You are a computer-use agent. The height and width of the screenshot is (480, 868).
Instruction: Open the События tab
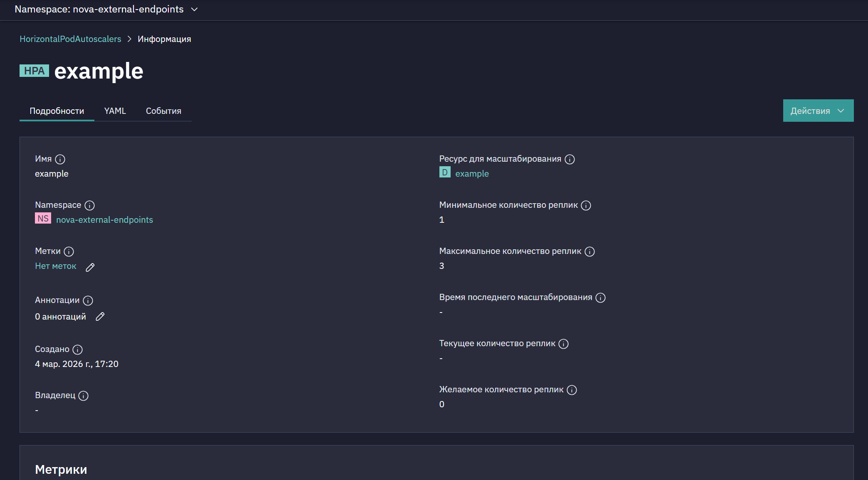click(x=163, y=111)
